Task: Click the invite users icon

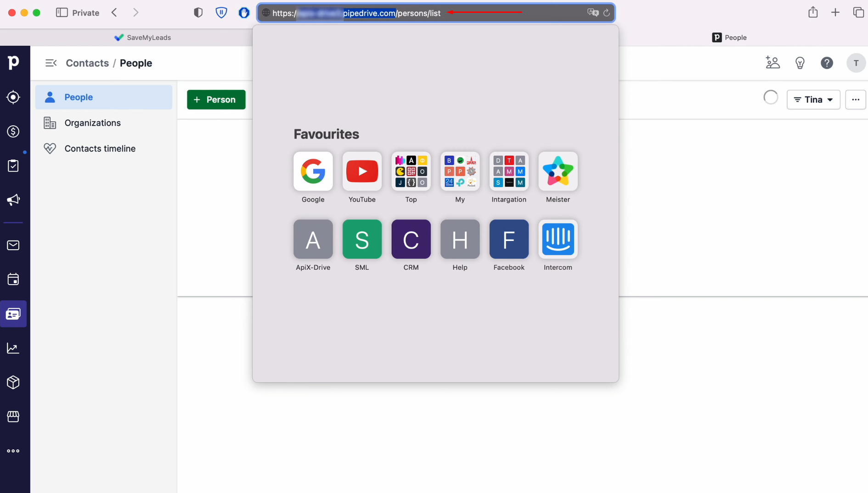Action: click(773, 63)
